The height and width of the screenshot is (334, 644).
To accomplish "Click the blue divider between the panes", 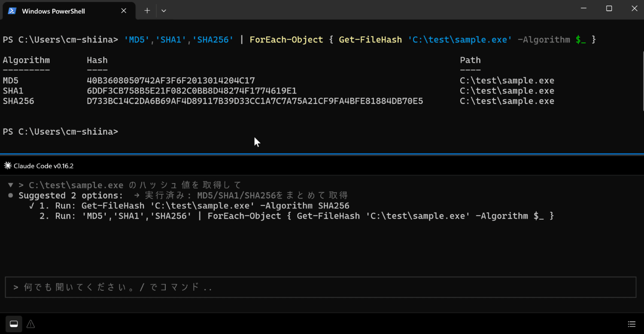I will [x=322, y=154].
